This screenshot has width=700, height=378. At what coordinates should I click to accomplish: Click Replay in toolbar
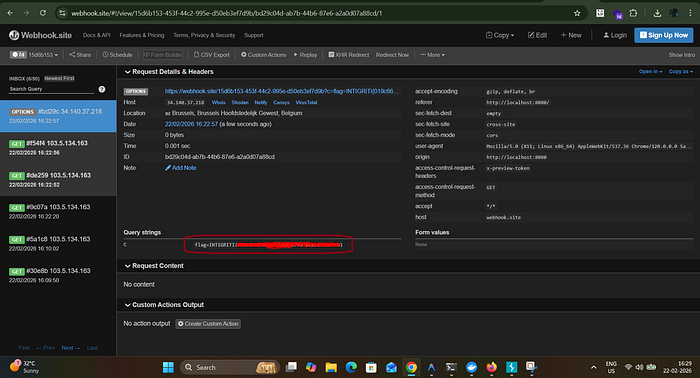305,55
